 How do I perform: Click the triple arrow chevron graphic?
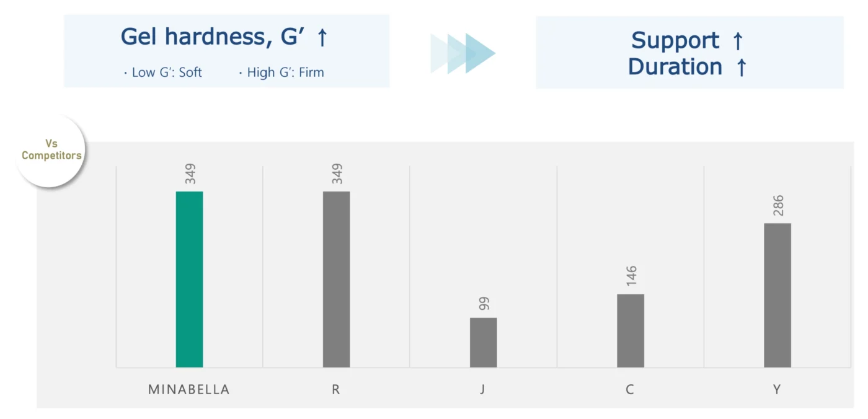[x=463, y=53]
